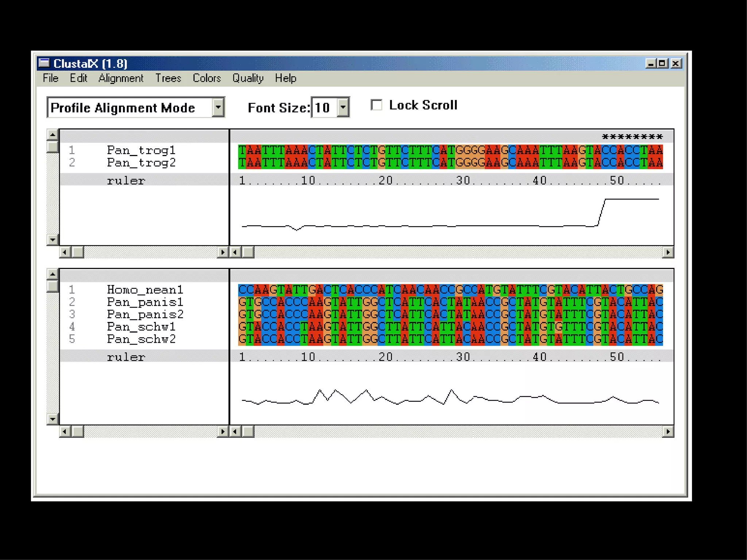
Task: Enable the Lock Scroll checkbox
Action: (x=376, y=105)
